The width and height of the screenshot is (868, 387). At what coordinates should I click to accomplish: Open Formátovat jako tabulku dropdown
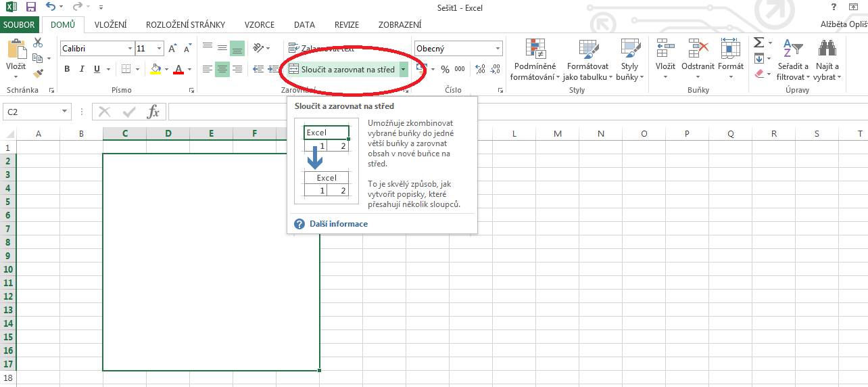[587, 60]
